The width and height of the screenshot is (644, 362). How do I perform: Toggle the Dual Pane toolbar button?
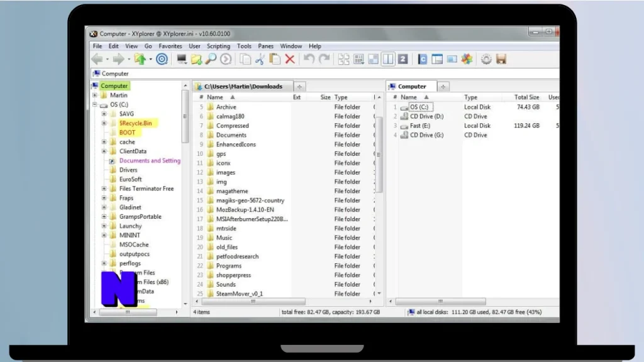coord(387,59)
